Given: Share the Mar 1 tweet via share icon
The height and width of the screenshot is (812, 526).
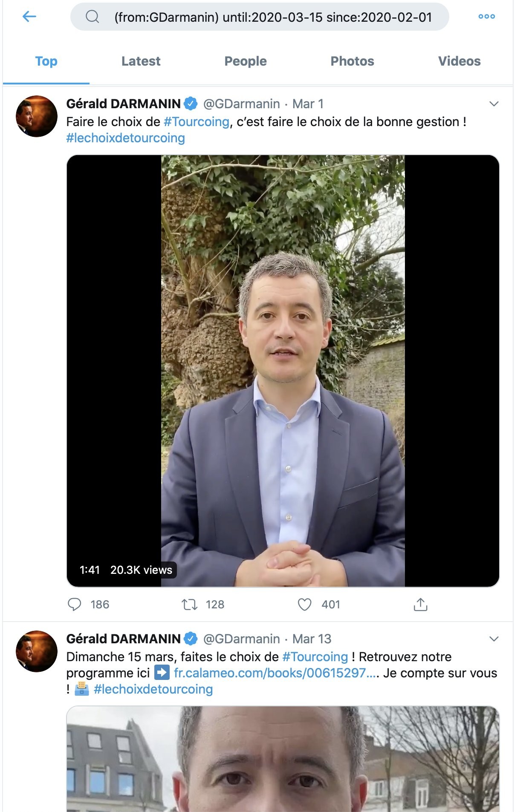Looking at the screenshot, I should 420,604.
